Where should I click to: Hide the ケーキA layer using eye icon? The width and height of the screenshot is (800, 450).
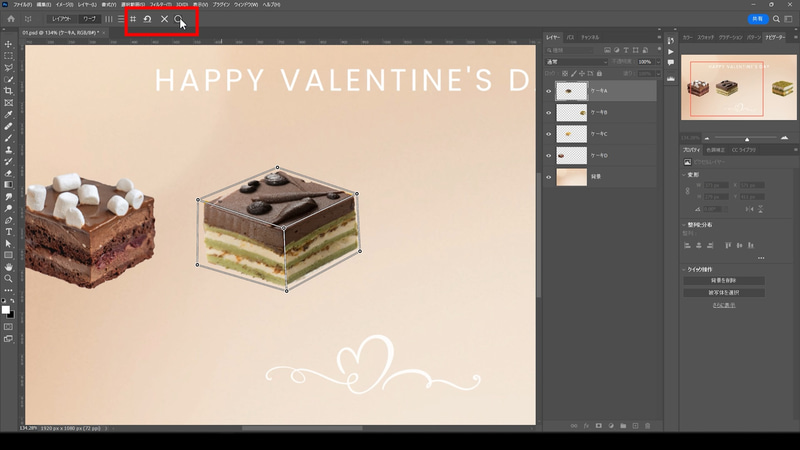(x=548, y=91)
